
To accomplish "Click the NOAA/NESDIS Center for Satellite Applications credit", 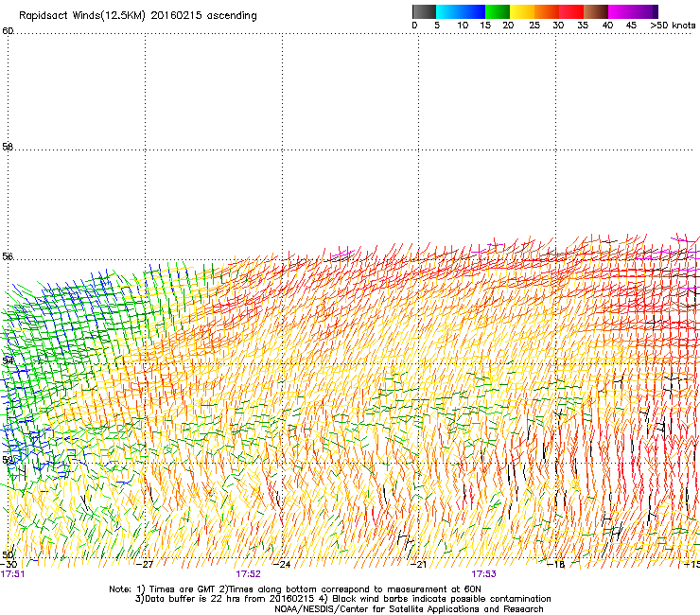I will tap(409, 609).
